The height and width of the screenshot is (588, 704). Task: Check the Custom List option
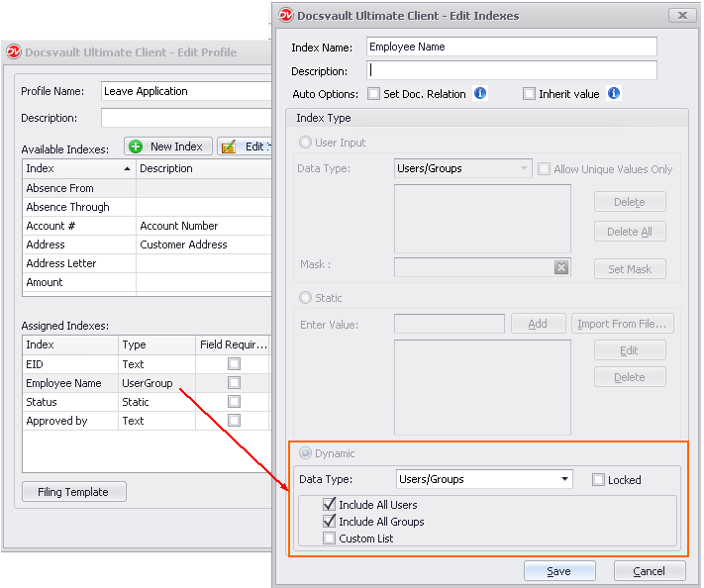pyautogui.click(x=329, y=538)
